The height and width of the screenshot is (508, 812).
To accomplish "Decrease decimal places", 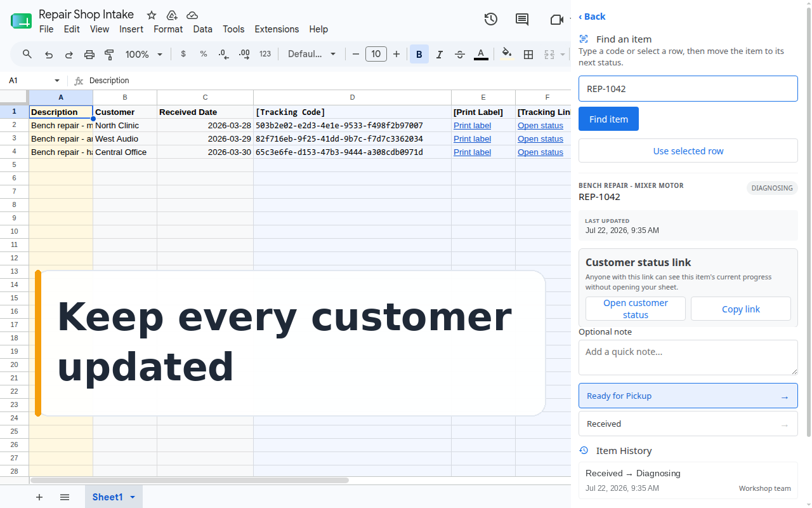I will coord(223,55).
